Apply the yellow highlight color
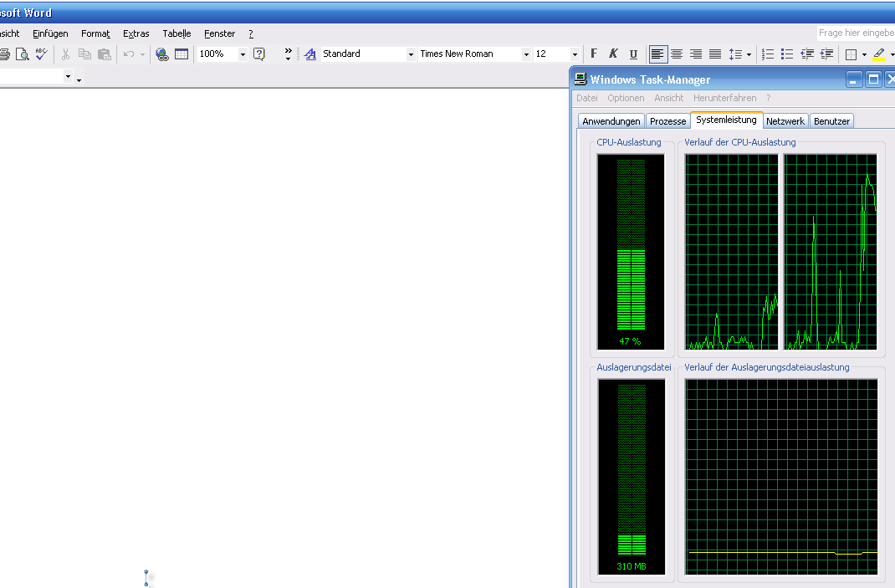895x588 pixels. click(x=879, y=54)
